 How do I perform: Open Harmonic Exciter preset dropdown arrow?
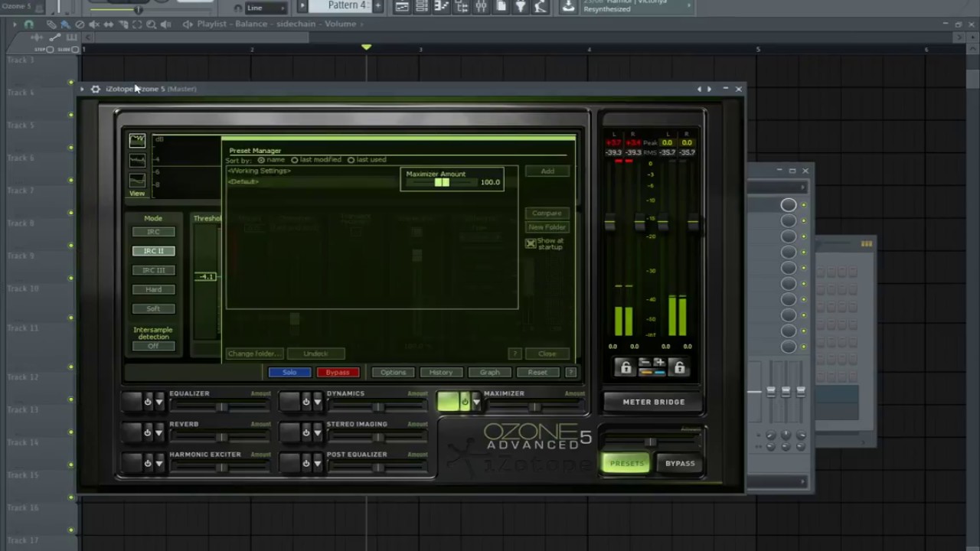pos(159,463)
